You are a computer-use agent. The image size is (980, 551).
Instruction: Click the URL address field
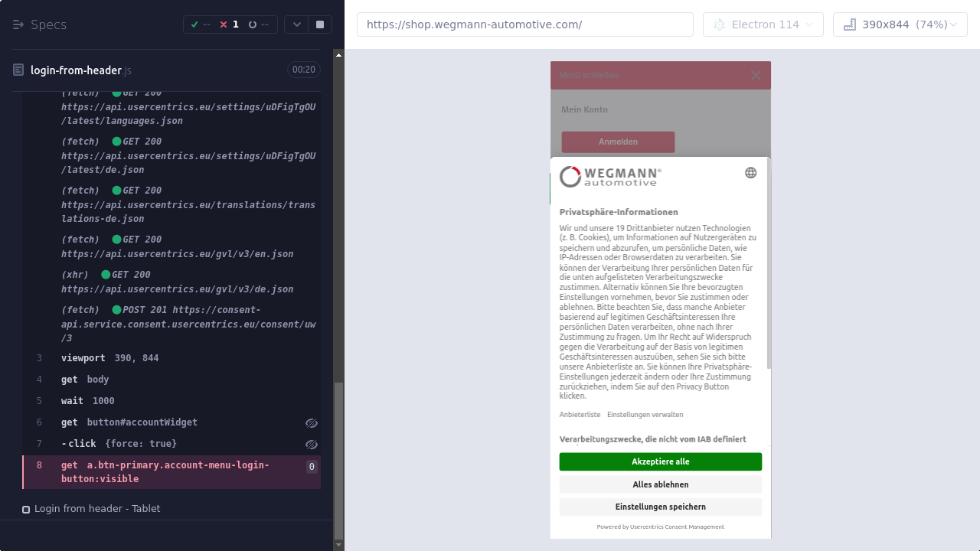tap(524, 24)
